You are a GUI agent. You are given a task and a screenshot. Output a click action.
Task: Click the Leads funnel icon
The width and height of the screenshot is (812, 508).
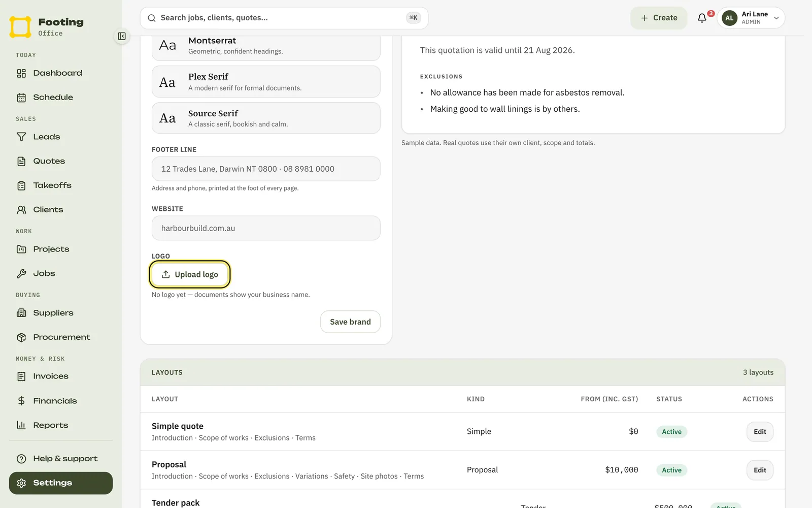[x=21, y=137]
